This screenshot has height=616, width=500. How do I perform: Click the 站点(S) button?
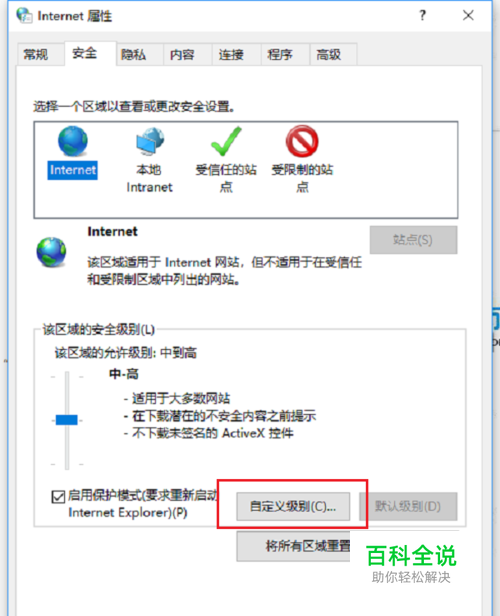[413, 240]
